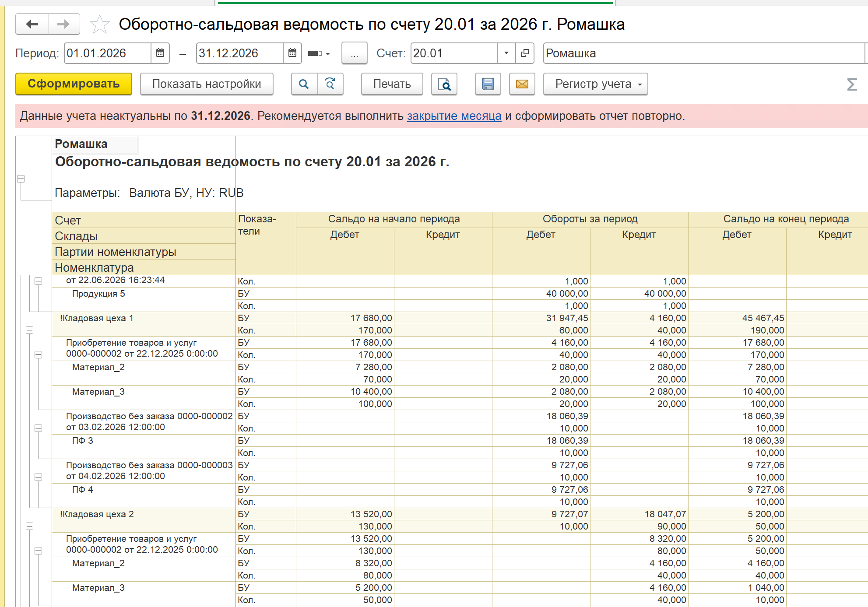
Task: Expand the account 20.01 dropdown arrow
Action: pyautogui.click(x=506, y=53)
